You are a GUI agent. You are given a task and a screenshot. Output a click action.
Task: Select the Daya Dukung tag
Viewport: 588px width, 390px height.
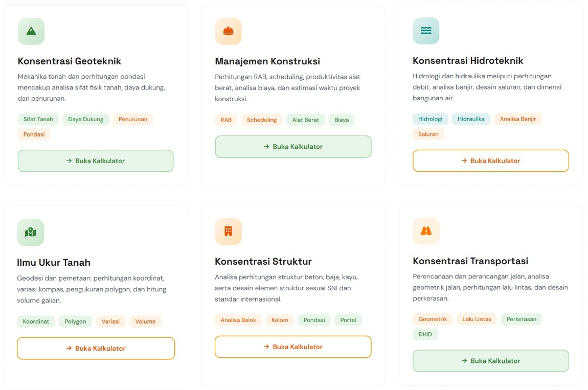coord(86,120)
